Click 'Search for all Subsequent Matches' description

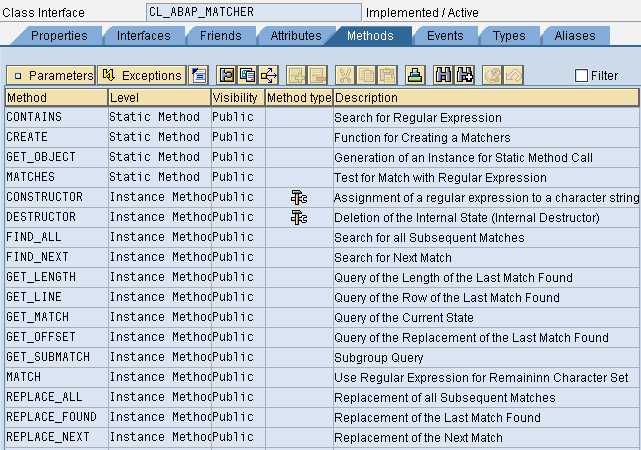429,238
